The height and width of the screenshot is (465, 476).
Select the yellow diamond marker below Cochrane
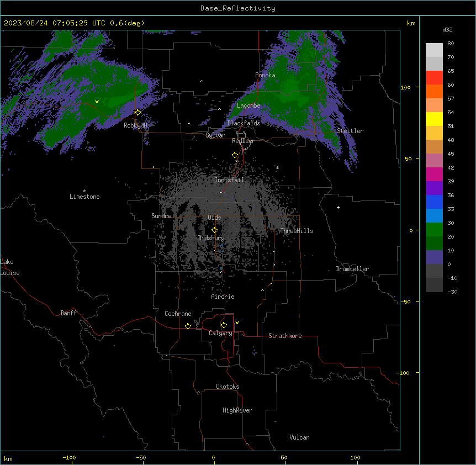[188, 326]
